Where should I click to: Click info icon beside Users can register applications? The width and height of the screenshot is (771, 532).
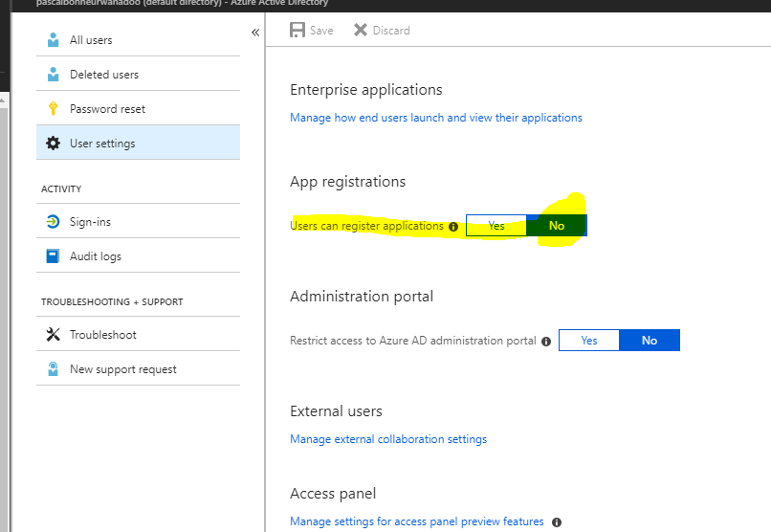[x=453, y=227]
